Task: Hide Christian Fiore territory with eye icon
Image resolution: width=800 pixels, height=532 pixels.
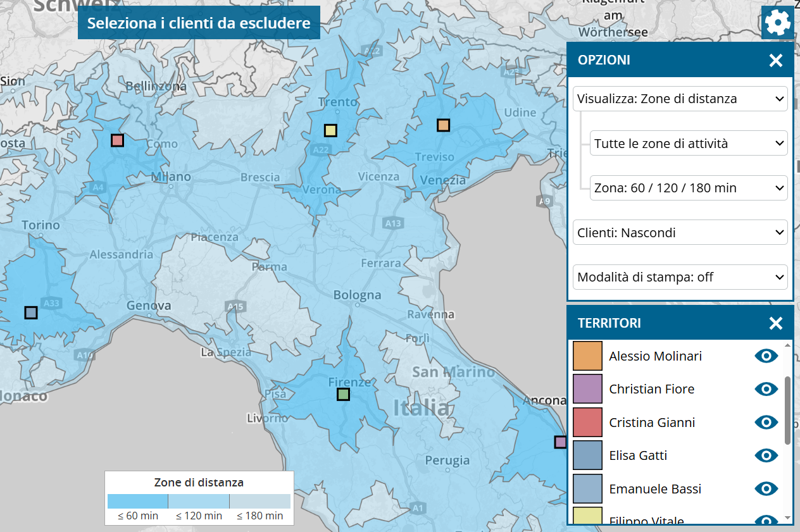Action: coord(766,389)
